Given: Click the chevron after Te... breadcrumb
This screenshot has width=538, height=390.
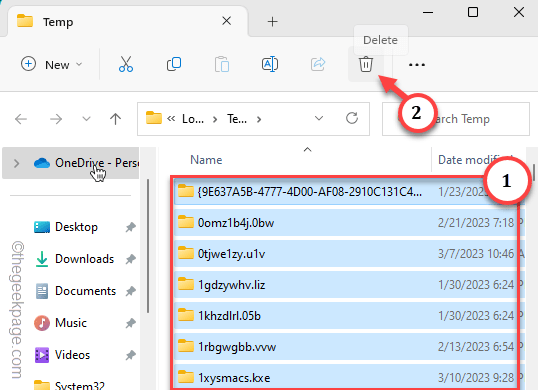Looking at the screenshot, I should (259, 119).
